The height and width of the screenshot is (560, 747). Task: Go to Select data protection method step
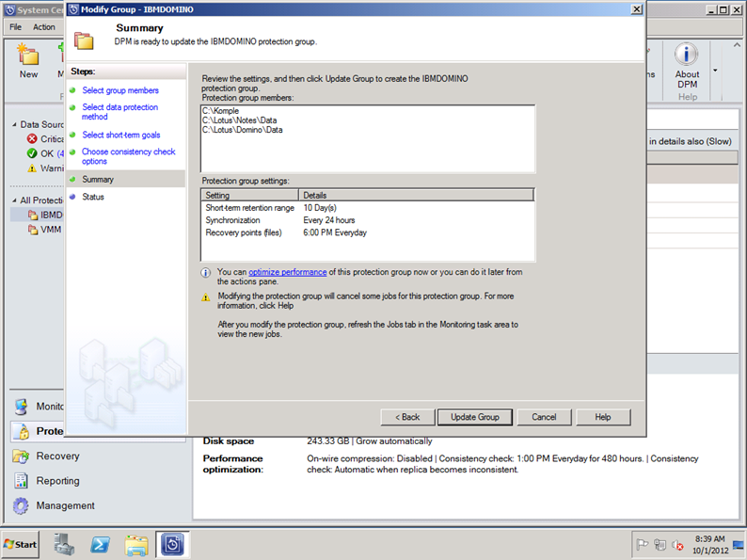point(119,111)
